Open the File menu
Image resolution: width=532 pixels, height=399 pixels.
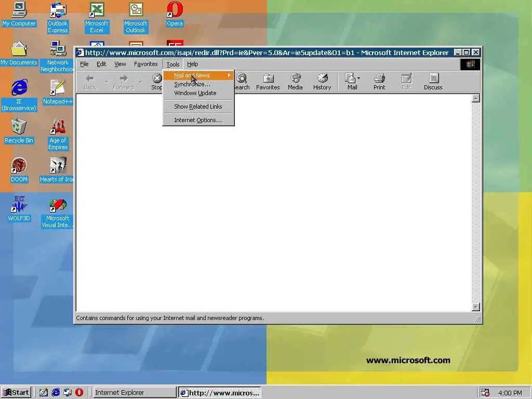pyautogui.click(x=84, y=64)
